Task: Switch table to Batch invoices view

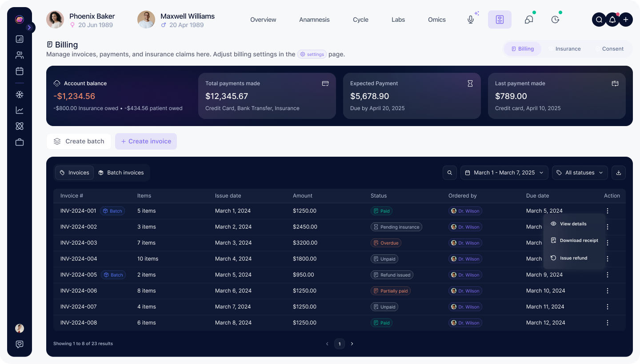Action: 121,173
